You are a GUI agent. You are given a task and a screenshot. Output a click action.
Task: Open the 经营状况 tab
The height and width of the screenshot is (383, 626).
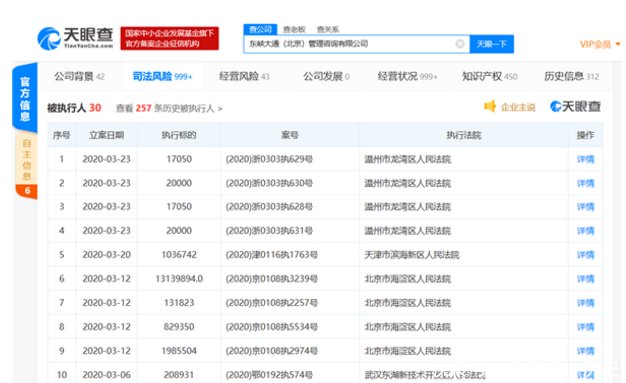coord(407,76)
